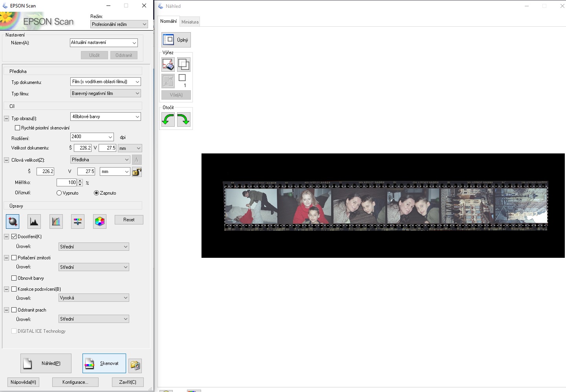
Task: Open the tone correction curve tool
Action: click(56, 222)
